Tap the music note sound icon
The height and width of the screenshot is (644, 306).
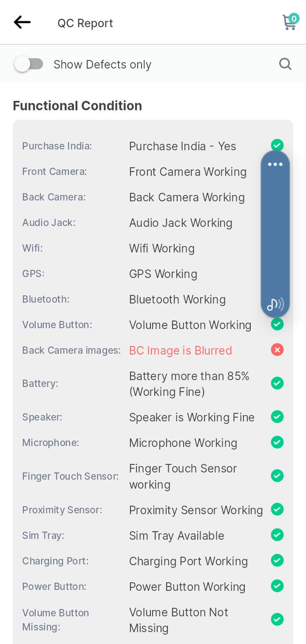point(275,304)
